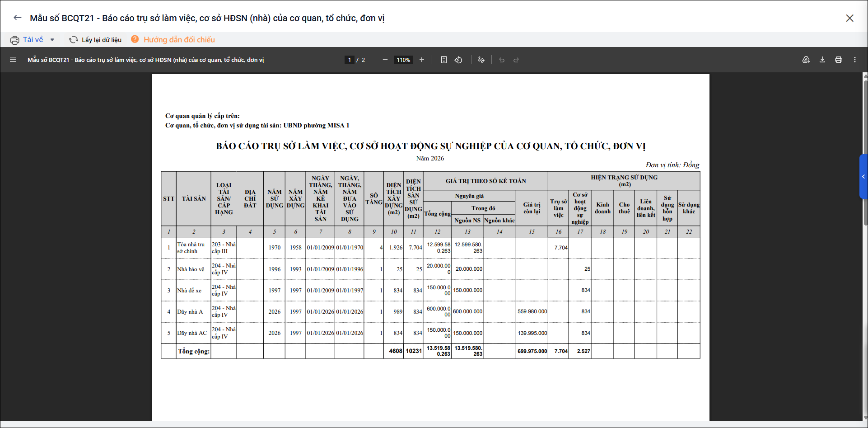Click the value '139.995.000' in Giá trị còn lại
Screen dimensions: 868x428
(532, 333)
